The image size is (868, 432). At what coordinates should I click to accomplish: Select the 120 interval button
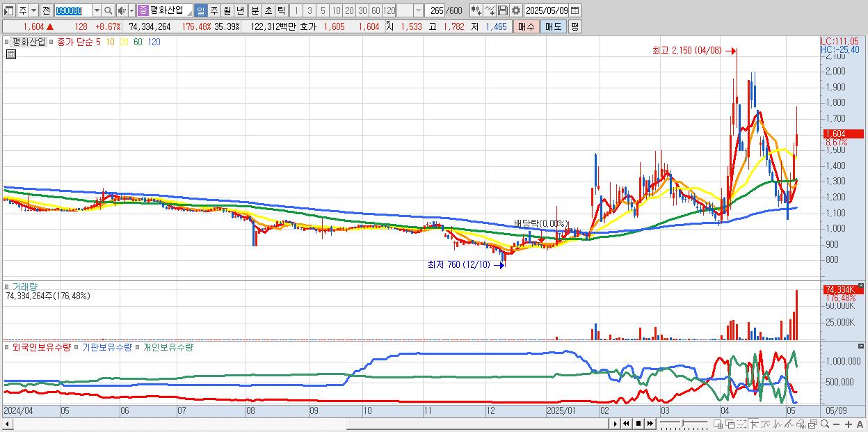coord(389,10)
